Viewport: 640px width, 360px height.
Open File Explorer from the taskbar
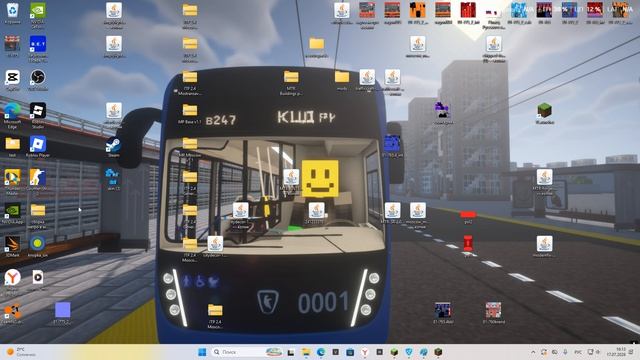[x=306, y=352]
